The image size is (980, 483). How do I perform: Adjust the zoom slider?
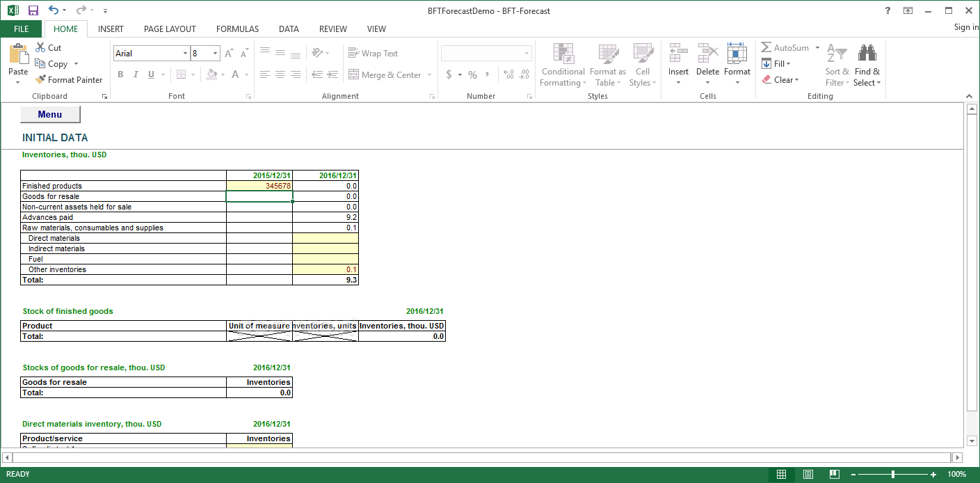[x=893, y=474]
